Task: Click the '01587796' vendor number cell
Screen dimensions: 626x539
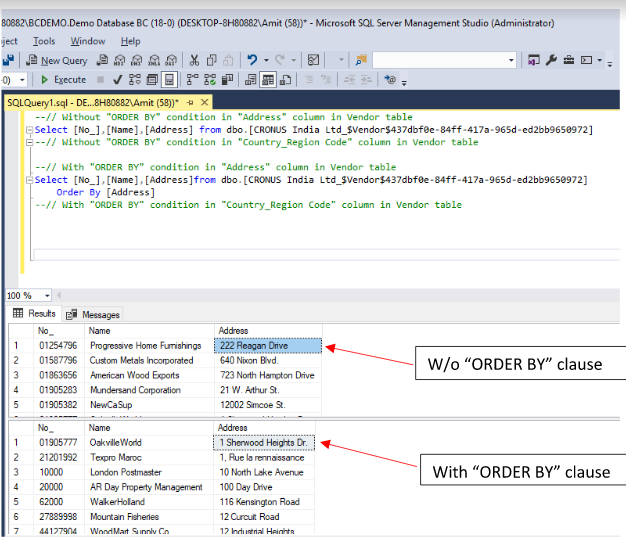Action: click(x=59, y=361)
